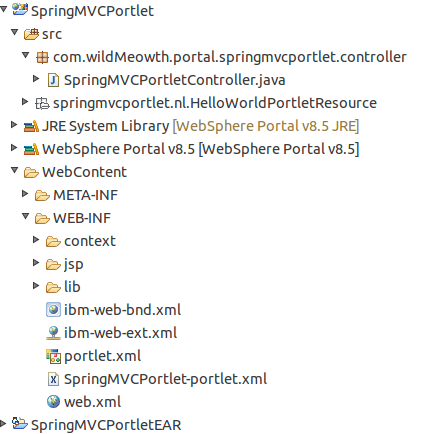This screenshot has width=444, height=434.
Task: Collapse the WEB-INF folder node
Action: 25,216
